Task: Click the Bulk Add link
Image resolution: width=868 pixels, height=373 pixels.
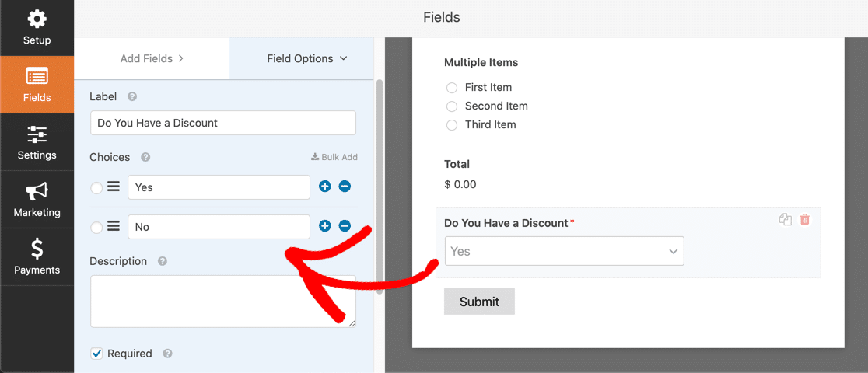Action: click(334, 157)
